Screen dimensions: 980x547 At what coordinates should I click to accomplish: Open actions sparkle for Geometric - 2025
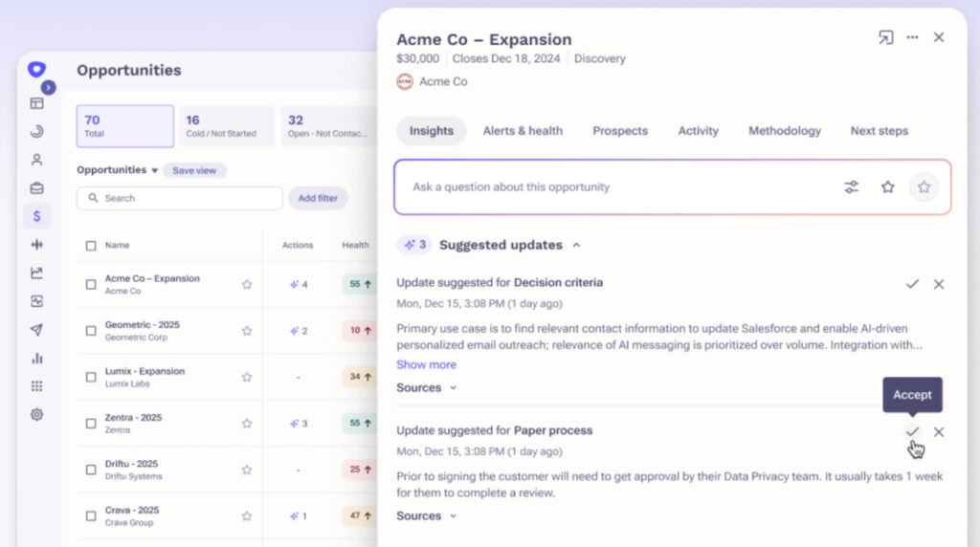(299, 330)
